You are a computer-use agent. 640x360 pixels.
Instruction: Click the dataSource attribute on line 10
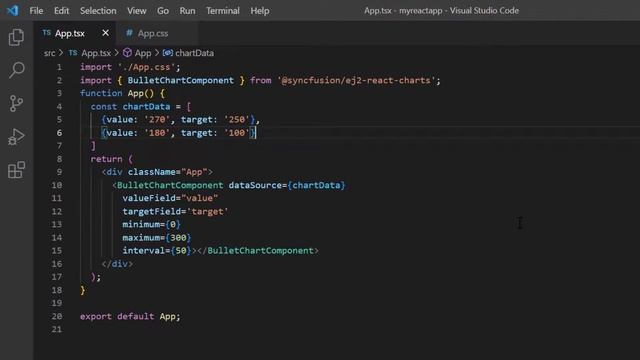coord(255,185)
